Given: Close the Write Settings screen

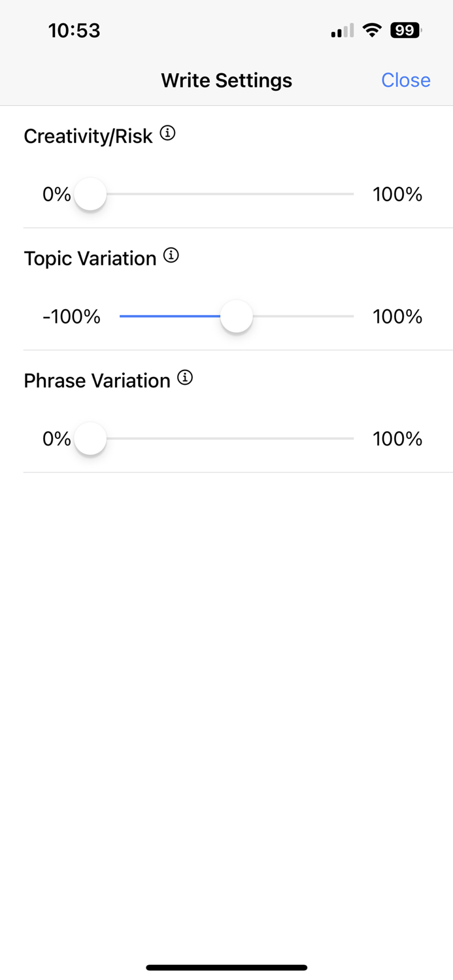Looking at the screenshot, I should [x=405, y=80].
